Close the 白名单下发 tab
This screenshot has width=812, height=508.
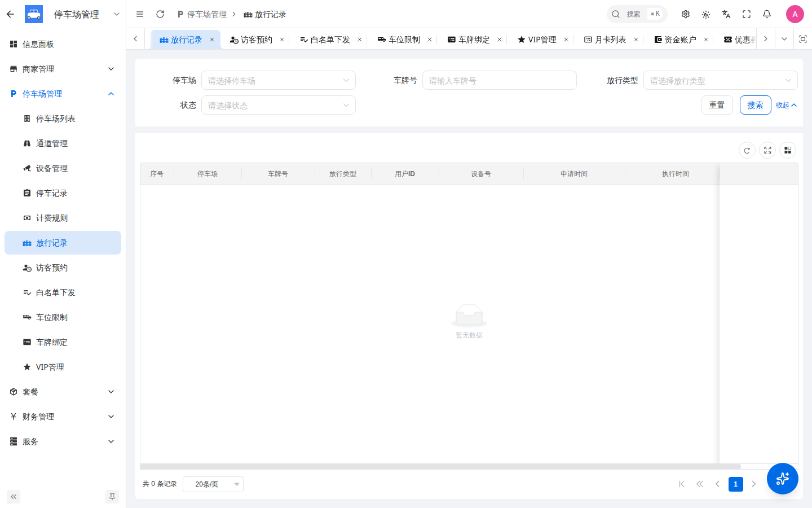360,40
